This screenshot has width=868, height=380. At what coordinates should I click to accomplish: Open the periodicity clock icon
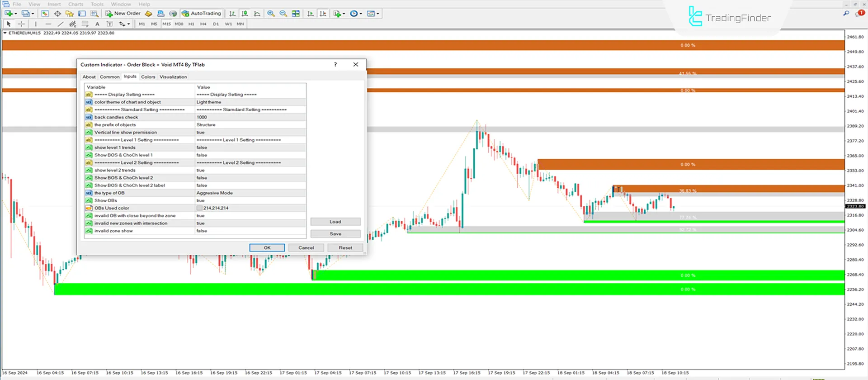pyautogui.click(x=354, y=14)
